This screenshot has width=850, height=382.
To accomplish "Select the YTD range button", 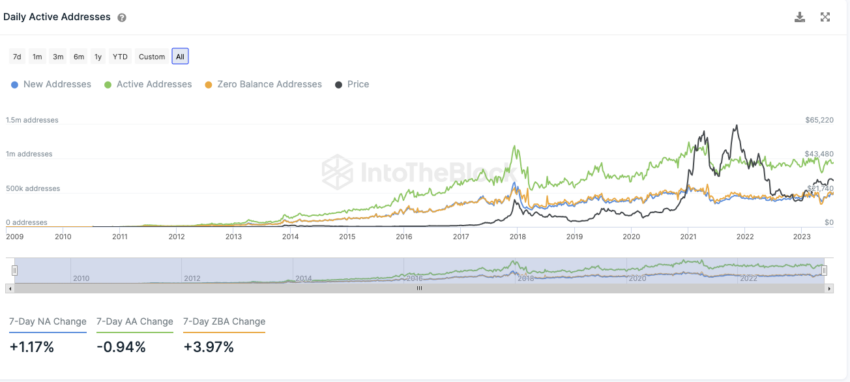I will pos(120,56).
